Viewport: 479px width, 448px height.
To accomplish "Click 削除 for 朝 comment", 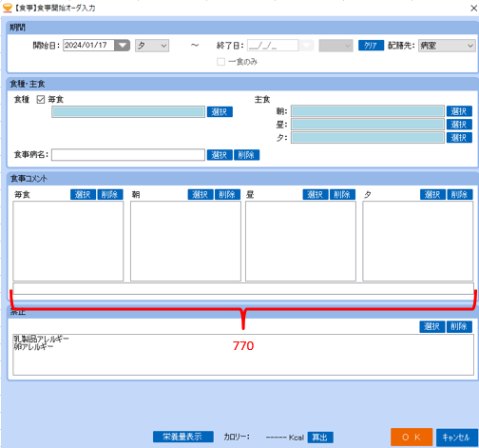I will (227, 194).
